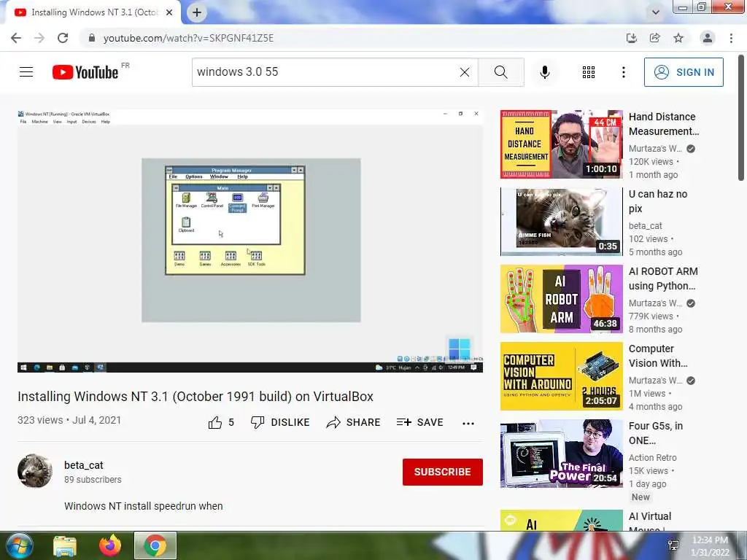This screenshot has height=560, width=747.
Task: Open Computer Vision With Arduino title
Action: (x=658, y=356)
